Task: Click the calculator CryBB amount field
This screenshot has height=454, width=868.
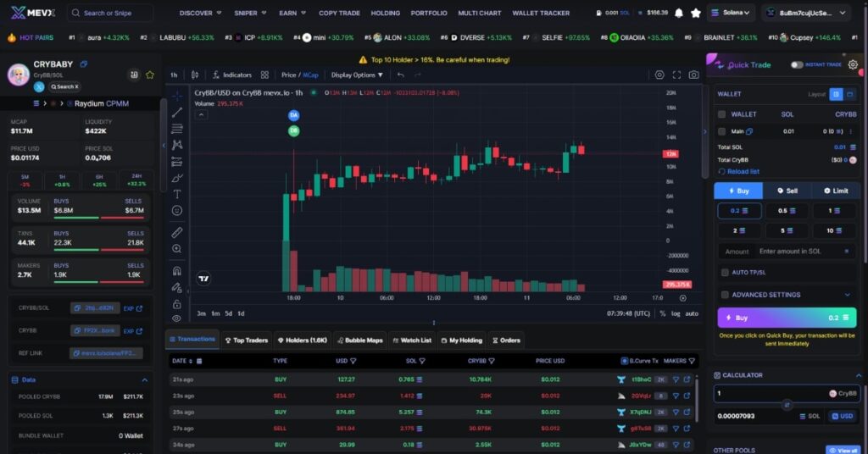Action: point(787,394)
